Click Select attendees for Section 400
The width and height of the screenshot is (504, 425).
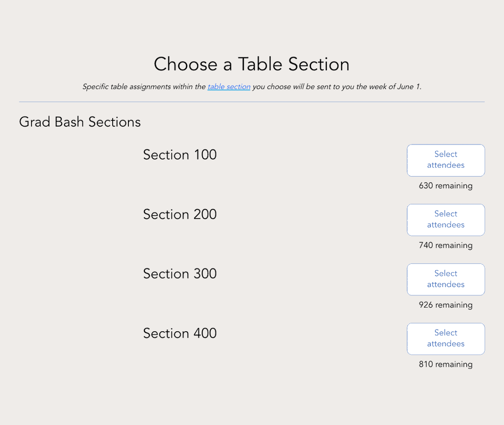click(x=446, y=338)
